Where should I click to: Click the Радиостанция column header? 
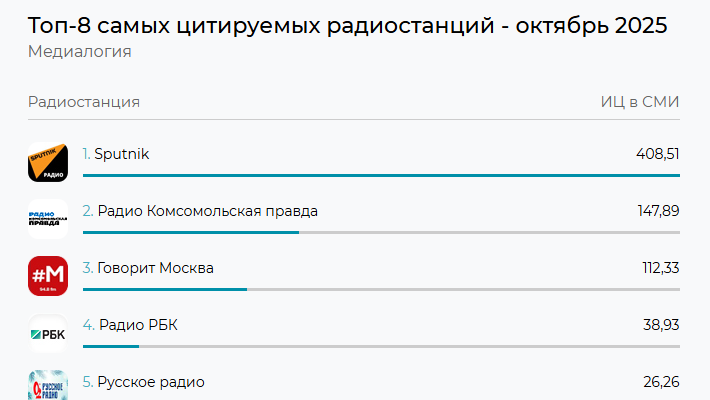[84, 102]
